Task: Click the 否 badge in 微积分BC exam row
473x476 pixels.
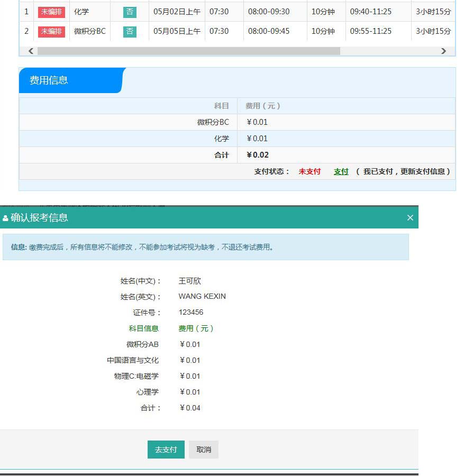Action: pos(130,31)
